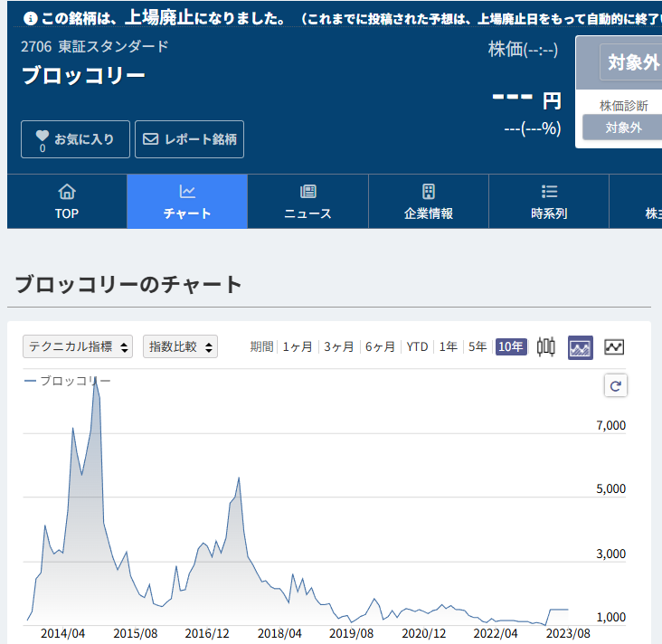Open the チャート tab

point(187,202)
